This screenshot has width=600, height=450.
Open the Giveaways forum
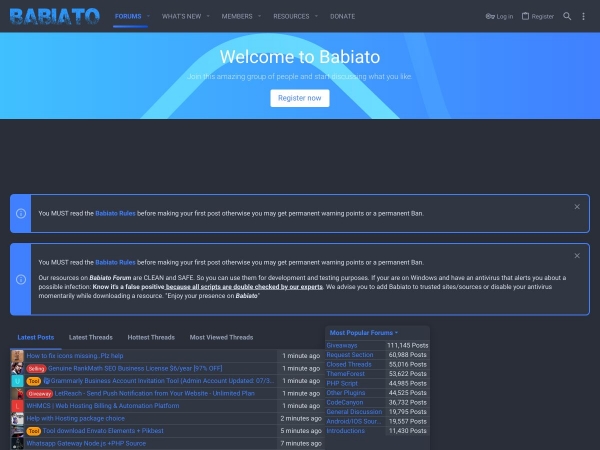[342, 345]
